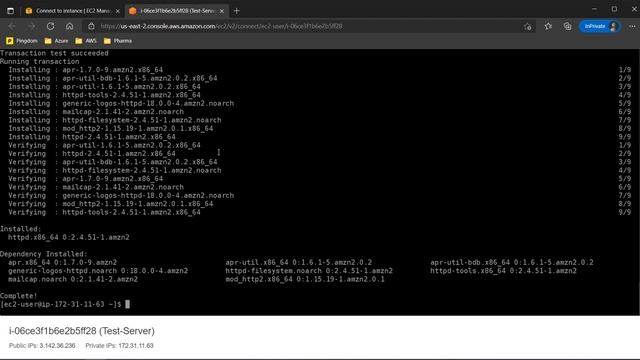Open the Azure bookmarks folder

[56, 41]
